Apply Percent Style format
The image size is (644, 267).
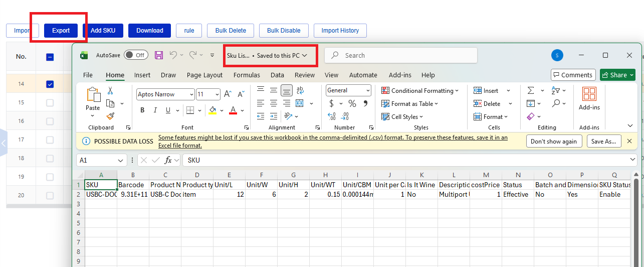[x=352, y=103]
